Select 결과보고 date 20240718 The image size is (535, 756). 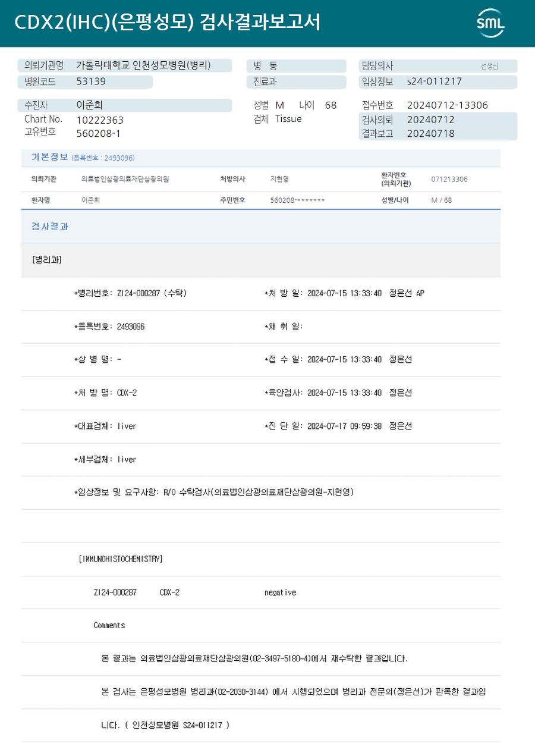[x=430, y=133]
